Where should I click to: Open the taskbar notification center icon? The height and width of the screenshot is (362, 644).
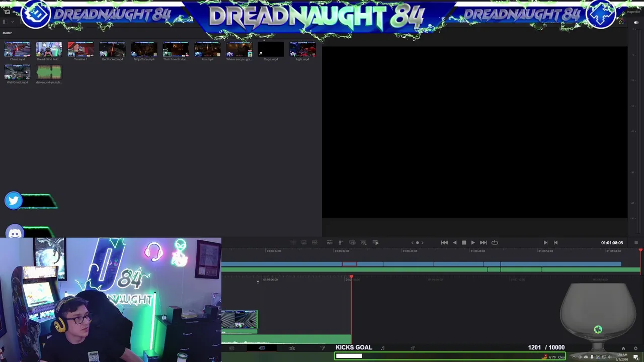click(636, 357)
